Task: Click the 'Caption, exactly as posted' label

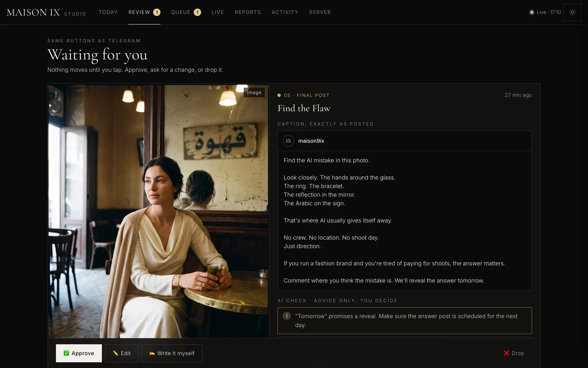Action: (x=326, y=124)
